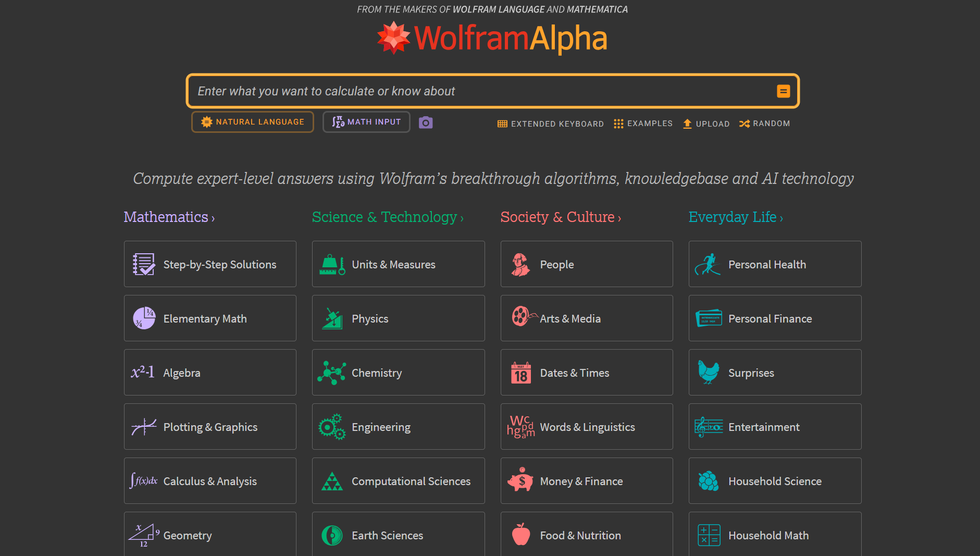Click the Household Math calculator icon
980x556 pixels.
point(709,535)
